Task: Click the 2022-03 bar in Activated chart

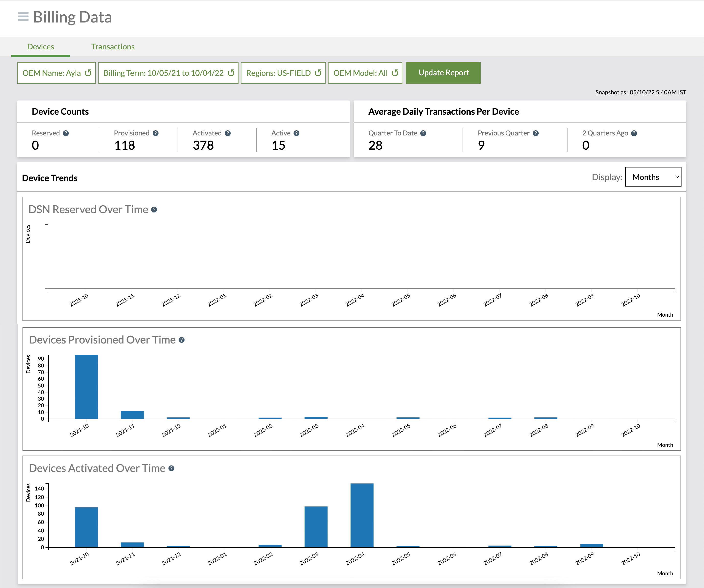Action: tap(316, 527)
